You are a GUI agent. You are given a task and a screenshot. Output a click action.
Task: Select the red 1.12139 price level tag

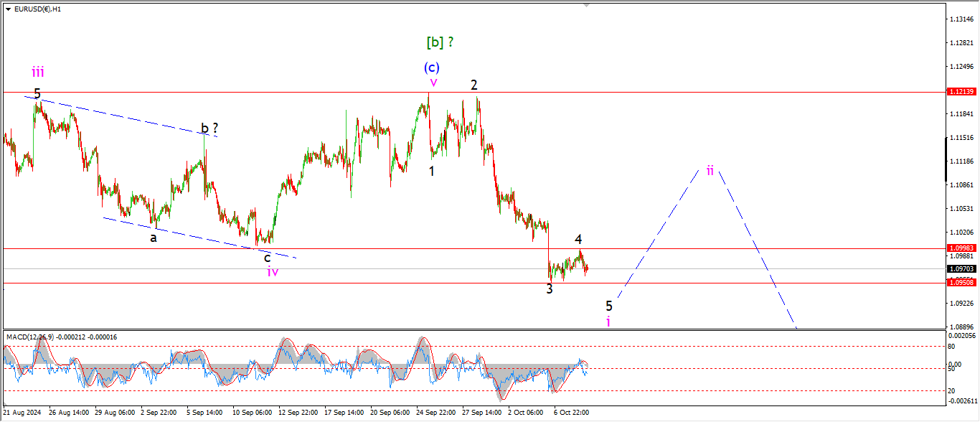click(x=961, y=92)
